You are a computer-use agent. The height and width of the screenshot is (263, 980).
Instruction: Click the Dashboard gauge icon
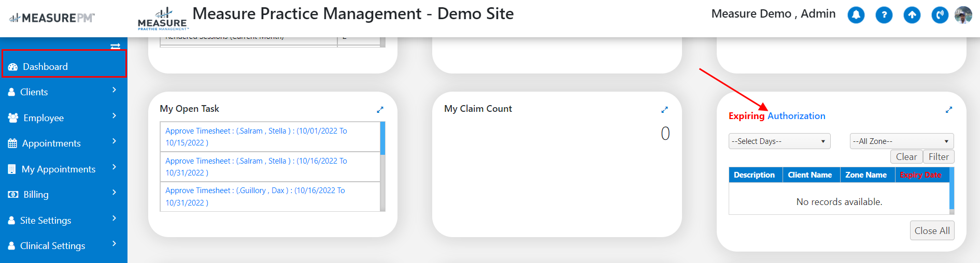[x=13, y=67]
